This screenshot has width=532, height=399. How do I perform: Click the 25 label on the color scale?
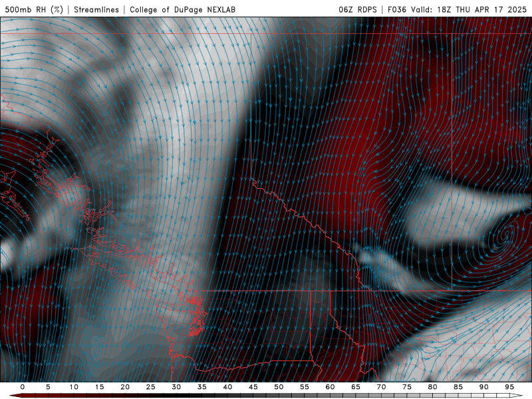[x=150, y=387]
